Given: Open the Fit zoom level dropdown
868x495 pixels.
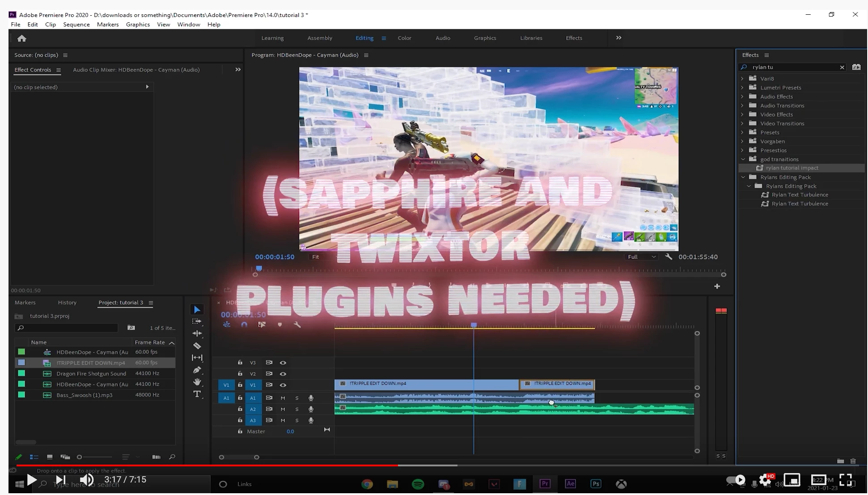Looking at the screenshot, I should coord(316,257).
